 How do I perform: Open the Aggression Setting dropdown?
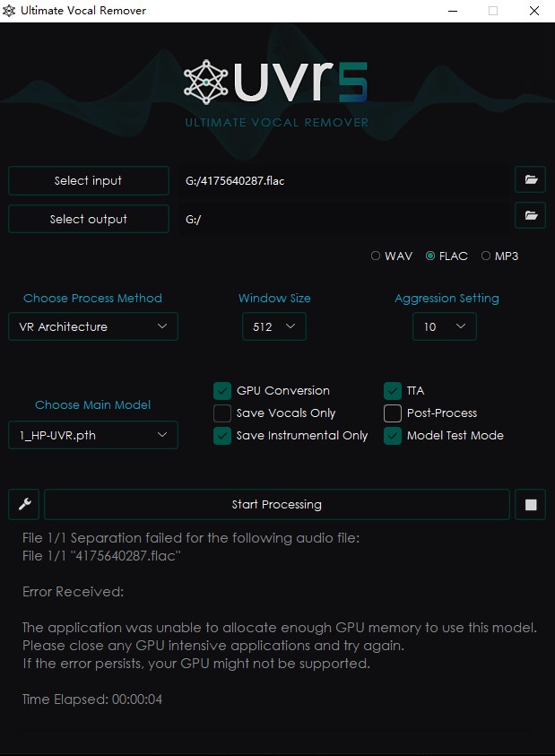tap(444, 326)
